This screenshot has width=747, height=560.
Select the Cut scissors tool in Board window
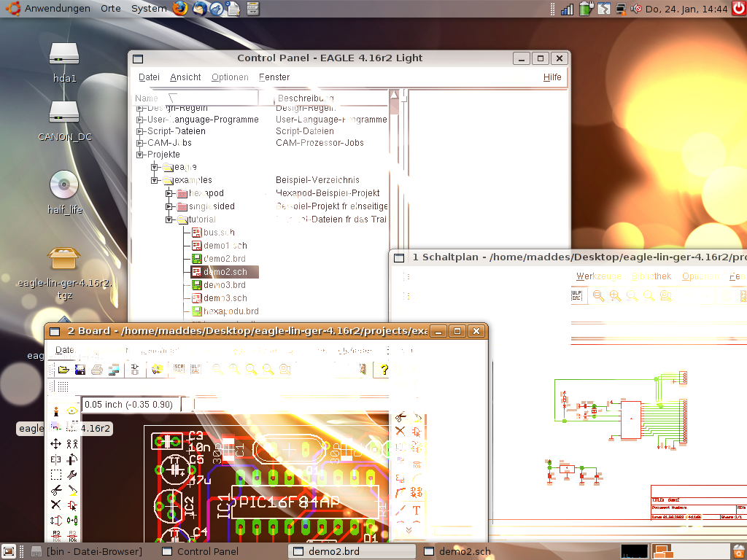pyautogui.click(x=55, y=490)
